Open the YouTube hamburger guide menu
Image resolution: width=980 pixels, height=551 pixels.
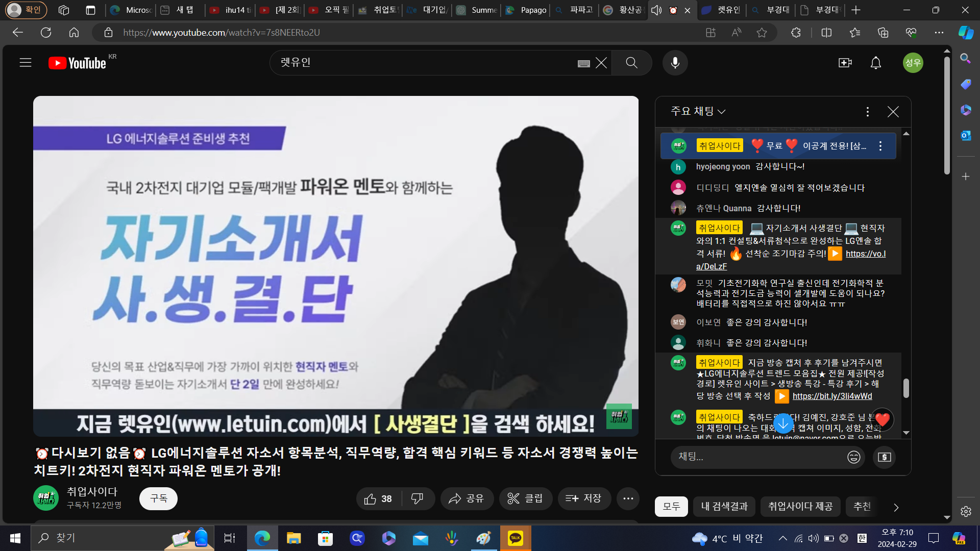tap(26, 63)
